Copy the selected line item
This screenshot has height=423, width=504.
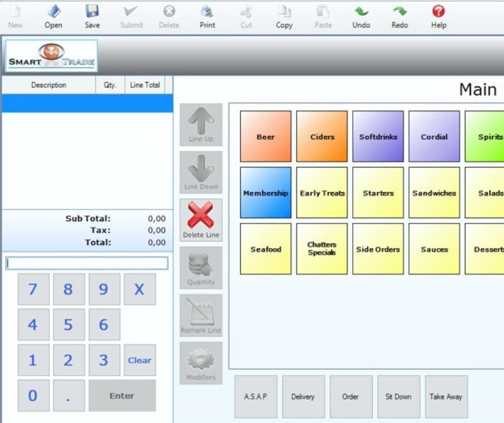pos(284,16)
